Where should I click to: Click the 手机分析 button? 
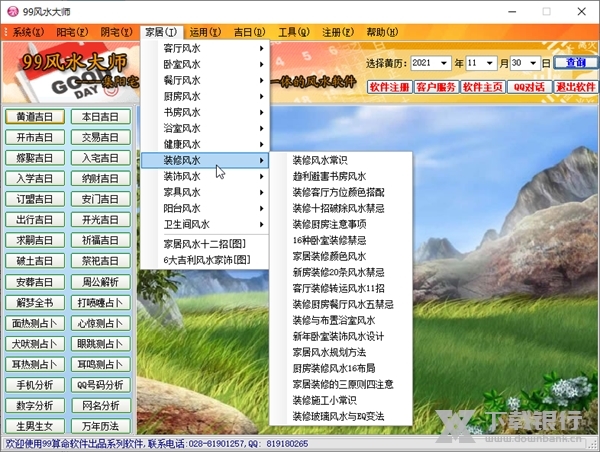35,385
